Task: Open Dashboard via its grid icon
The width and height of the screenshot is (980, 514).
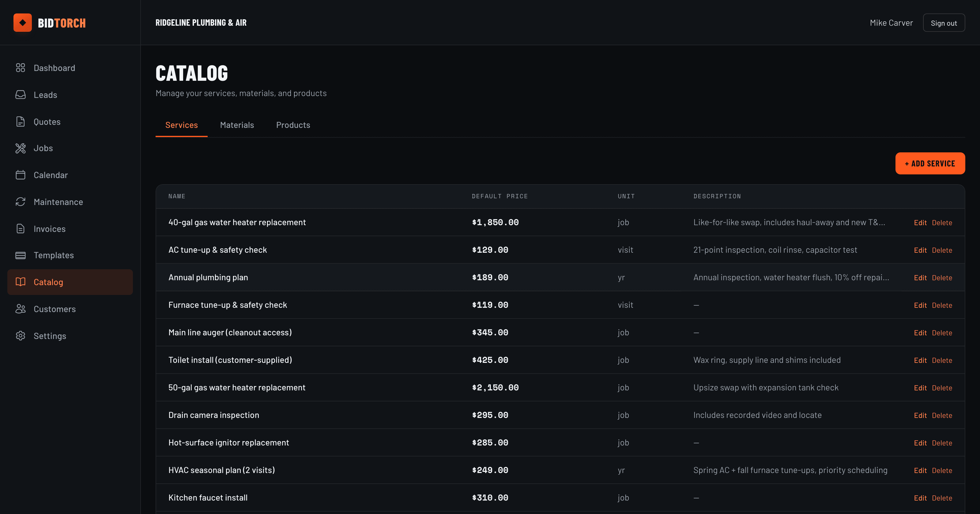Action: 21,68
